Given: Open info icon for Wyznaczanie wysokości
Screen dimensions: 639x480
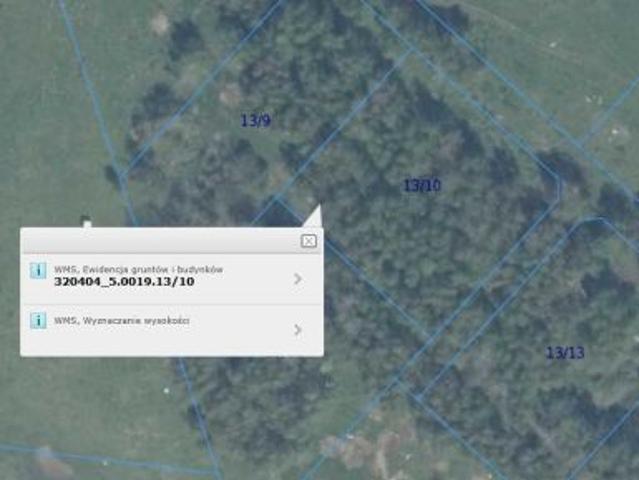Looking at the screenshot, I should pyautogui.click(x=38, y=321).
